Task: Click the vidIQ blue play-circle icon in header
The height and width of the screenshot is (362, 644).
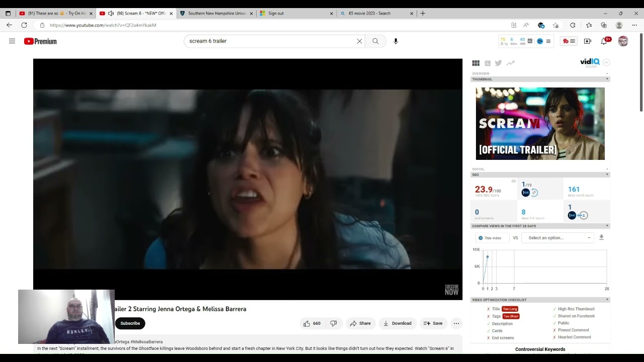Action: click(540, 41)
